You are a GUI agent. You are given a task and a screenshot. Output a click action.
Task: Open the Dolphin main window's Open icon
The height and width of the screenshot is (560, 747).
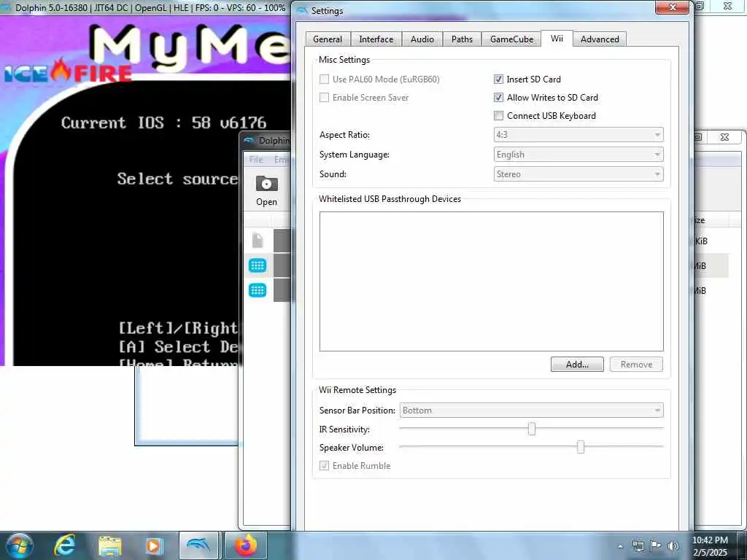[x=266, y=191]
